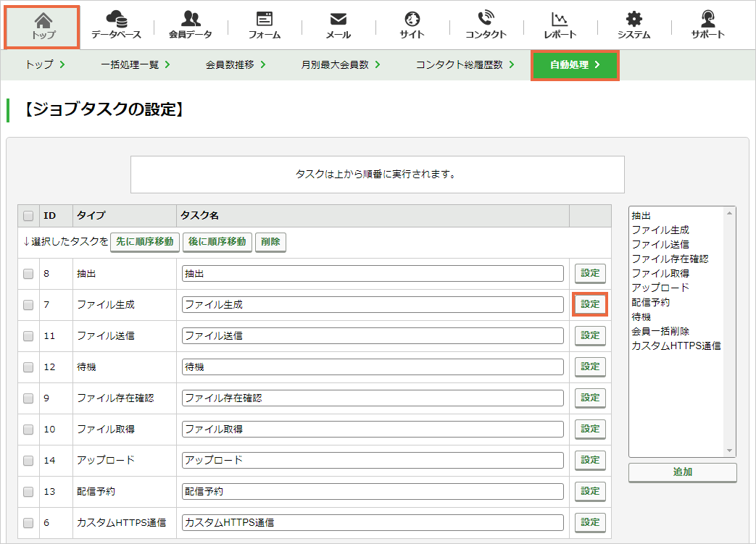Click 設定 for the カスタムHTTPS通信 task
This screenshot has width=756, height=544.
[x=590, y=522]
